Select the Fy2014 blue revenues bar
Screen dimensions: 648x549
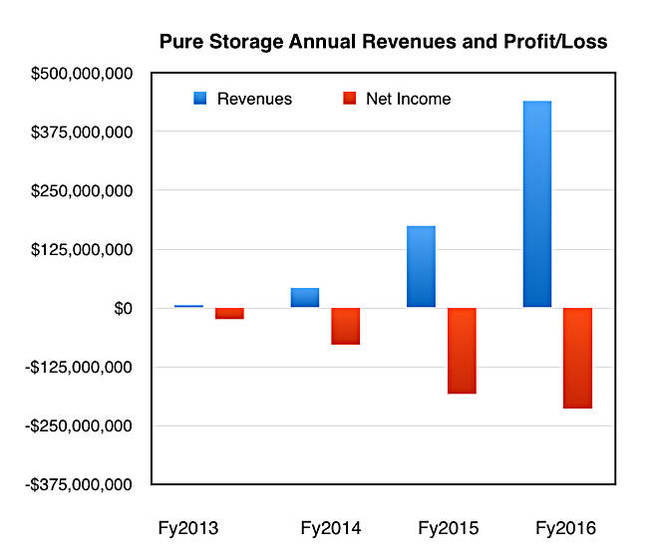pyautogui.click(x=305, y=298)
